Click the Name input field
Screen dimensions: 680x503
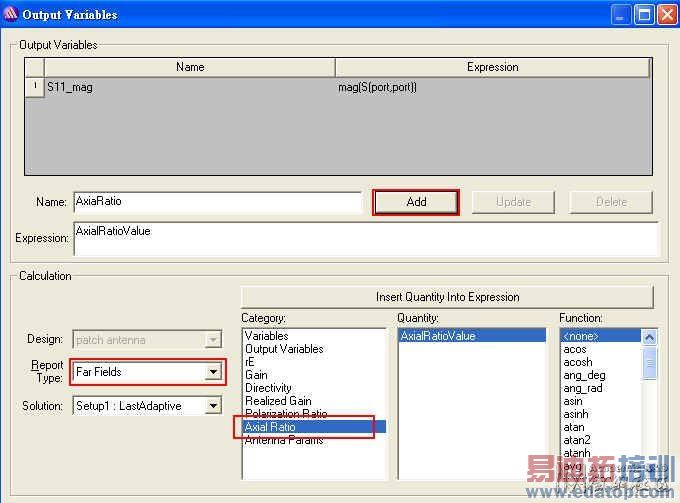tap(218, 202)
